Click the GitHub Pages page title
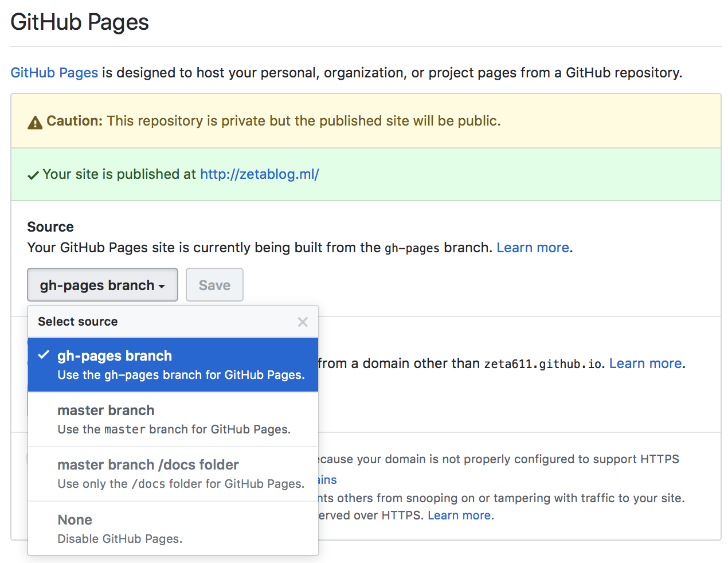Image resolution: width=728 pixels, height=563 pixels. point(80,22)
